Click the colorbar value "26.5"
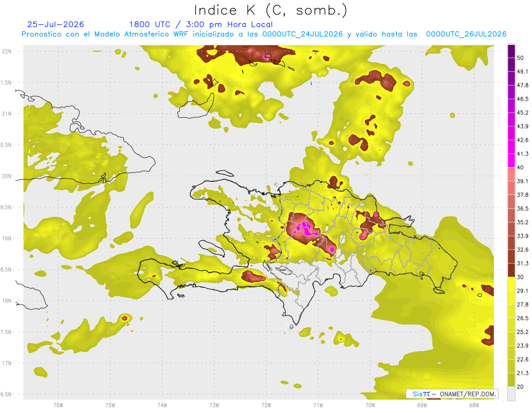 (522, 318)
